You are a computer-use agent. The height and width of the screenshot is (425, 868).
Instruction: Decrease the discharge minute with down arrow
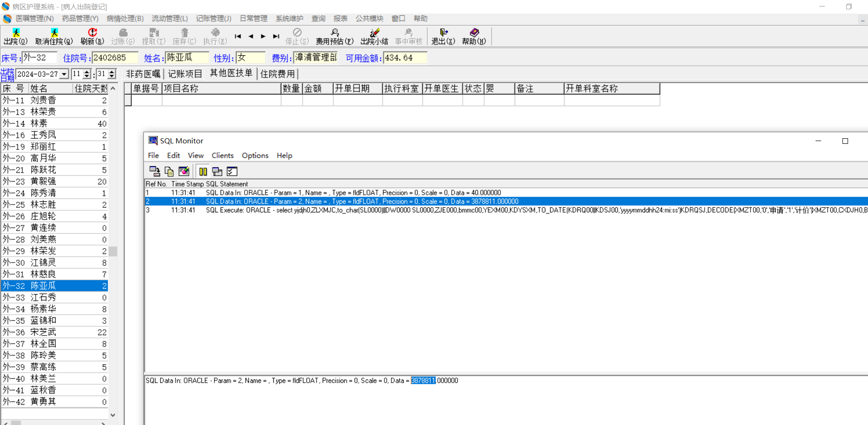click(112, 77)
